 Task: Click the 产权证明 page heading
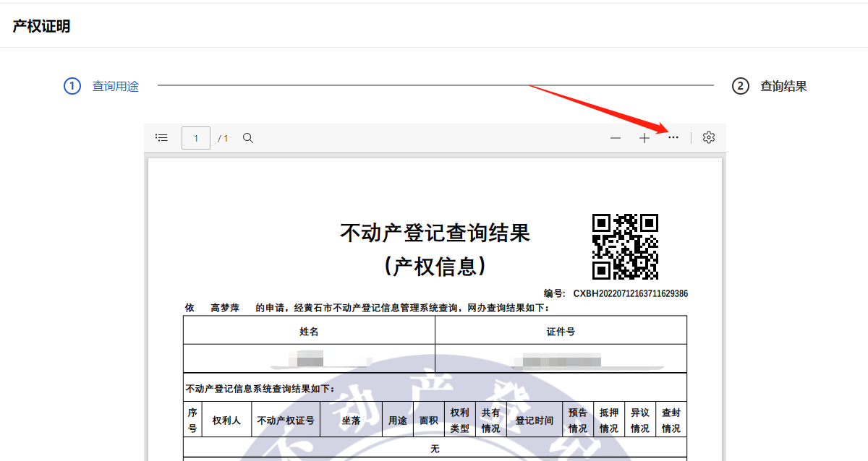tap(41, 27)
